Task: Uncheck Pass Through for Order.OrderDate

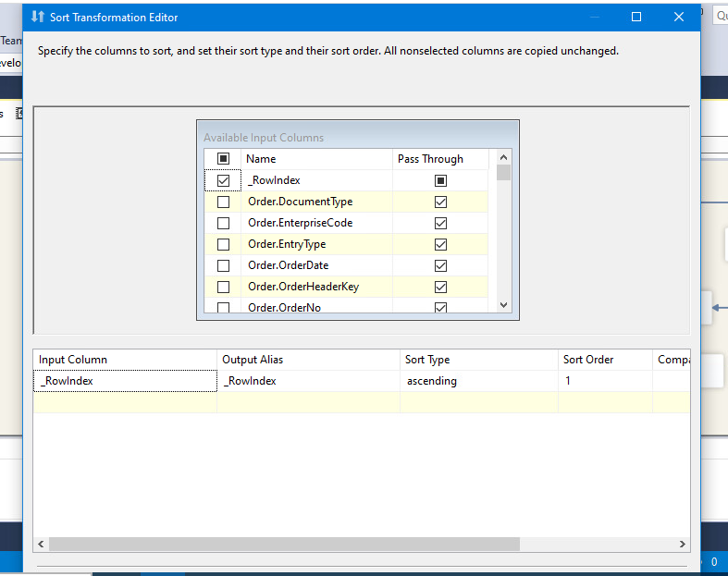Action: click(440, 265)
